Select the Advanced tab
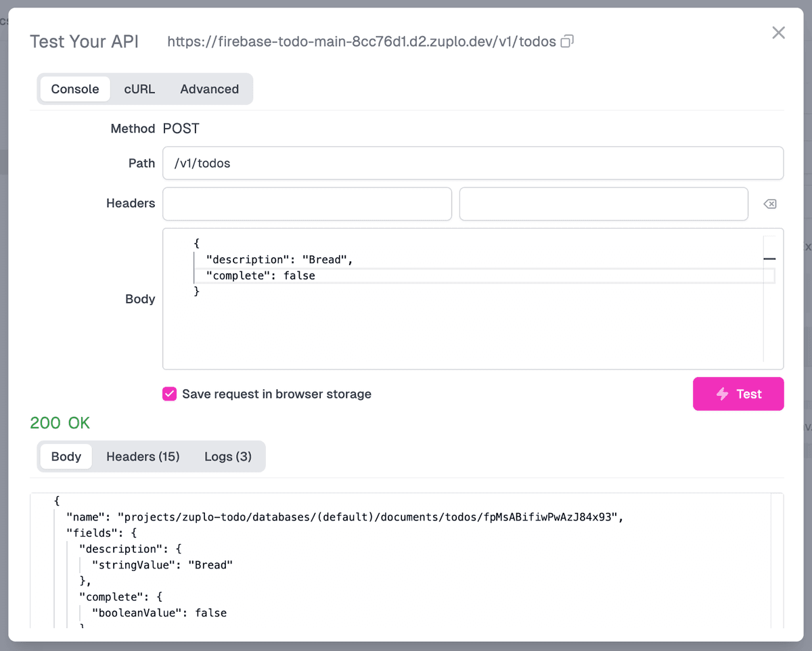Viewport: 812px width, 651px height. 209,89
